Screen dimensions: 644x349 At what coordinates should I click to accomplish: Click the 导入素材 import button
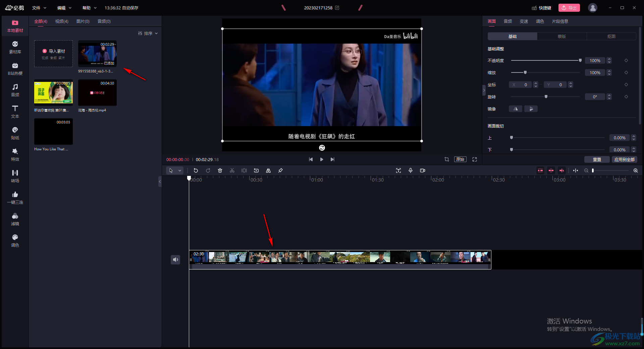coord(53,54)
